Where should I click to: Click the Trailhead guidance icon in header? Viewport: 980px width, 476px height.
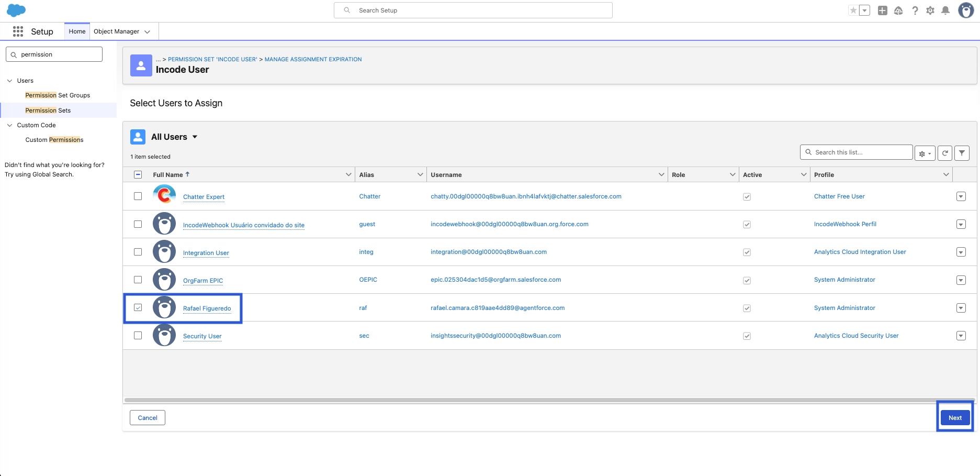pyautogui.click(x=898, y=10)
